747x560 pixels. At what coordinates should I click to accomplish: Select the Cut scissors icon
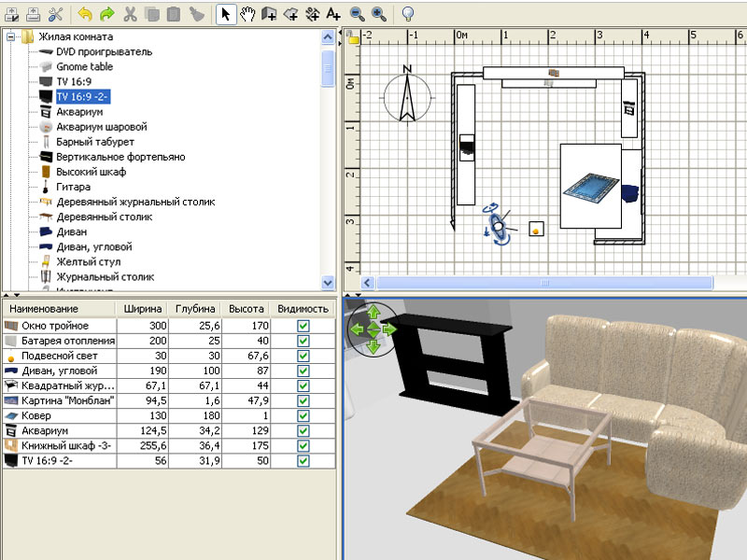pyautogui.click(x=130, y=14)
